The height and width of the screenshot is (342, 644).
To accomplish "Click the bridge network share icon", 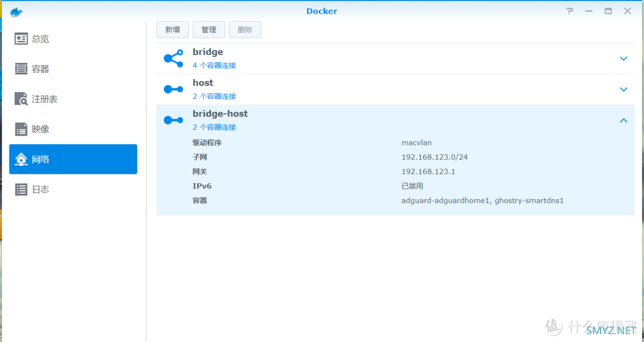I will click(x=174, y=58).
